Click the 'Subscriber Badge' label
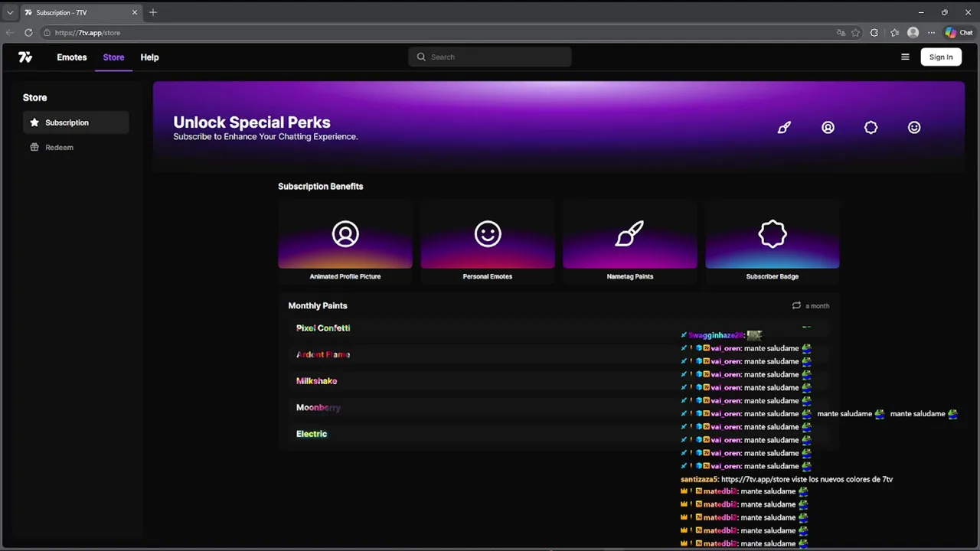This screenshot has height=551, width=980. pos(773,276)
